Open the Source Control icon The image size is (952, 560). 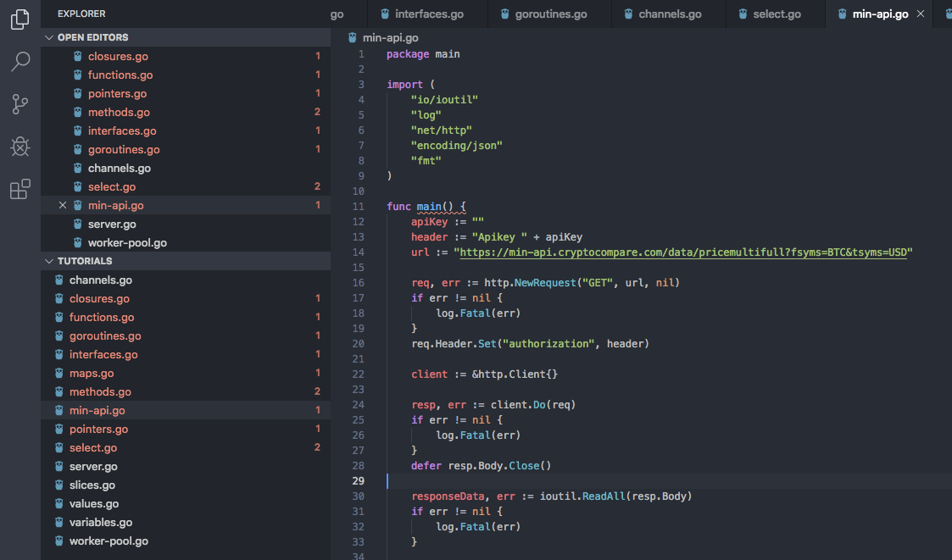(x=19, y=103)
